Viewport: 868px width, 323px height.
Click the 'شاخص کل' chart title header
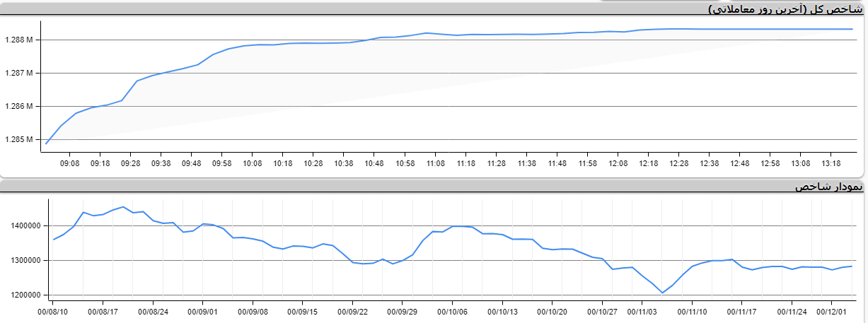[x=786, y=9]
